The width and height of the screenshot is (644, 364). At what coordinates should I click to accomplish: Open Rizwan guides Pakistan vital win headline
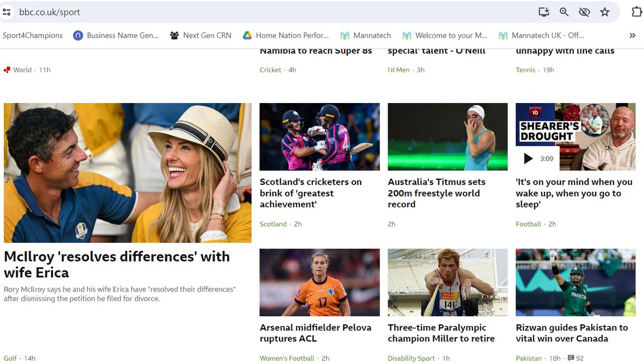point(572,333)
